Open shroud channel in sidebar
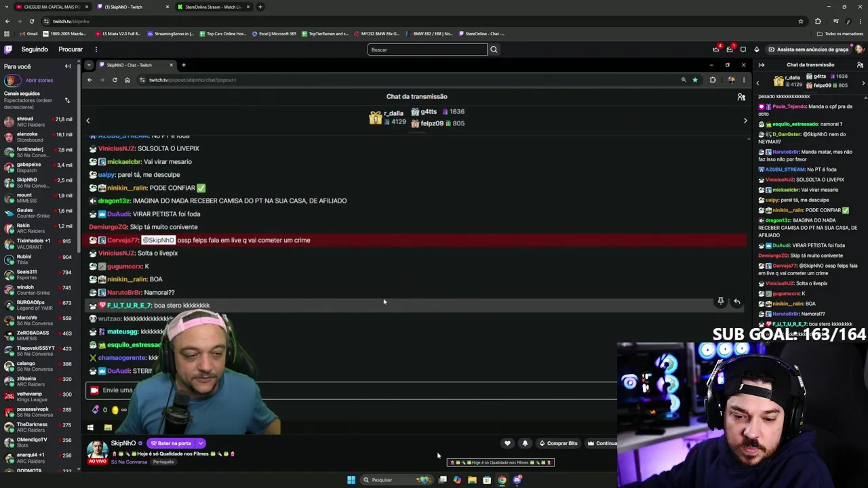Screen dimensions: 868x488 (38, 122)
